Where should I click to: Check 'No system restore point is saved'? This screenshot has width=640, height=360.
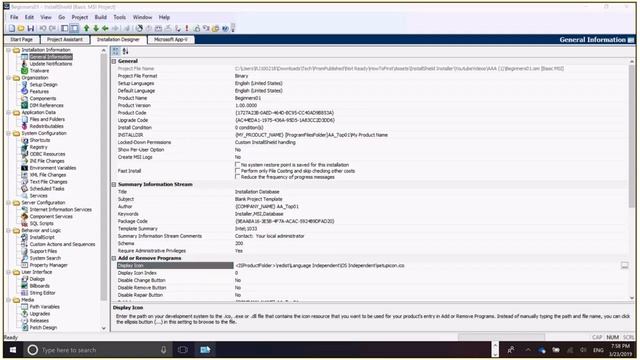(x=238, y=164)
